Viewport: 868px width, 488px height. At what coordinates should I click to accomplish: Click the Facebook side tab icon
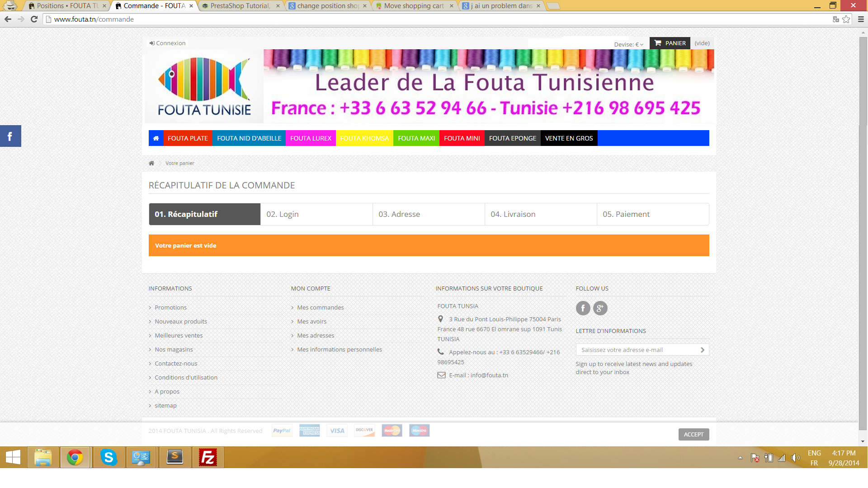tap(10, 136)
